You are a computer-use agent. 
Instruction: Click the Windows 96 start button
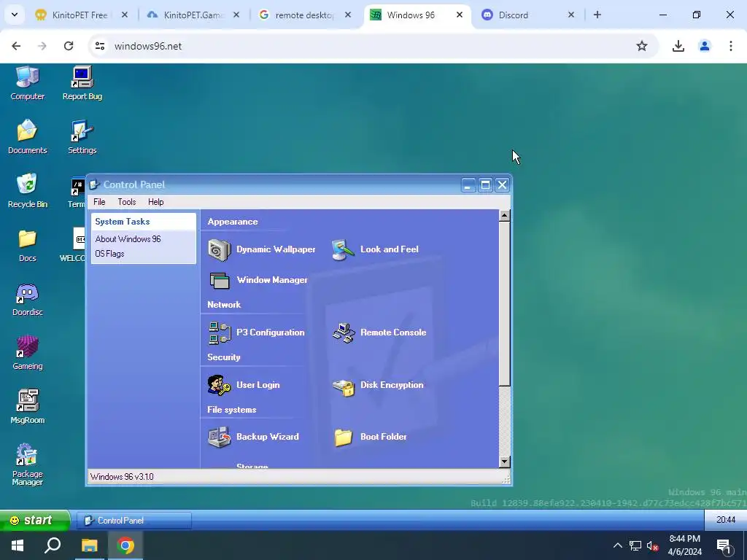click(x=34, y=520)
